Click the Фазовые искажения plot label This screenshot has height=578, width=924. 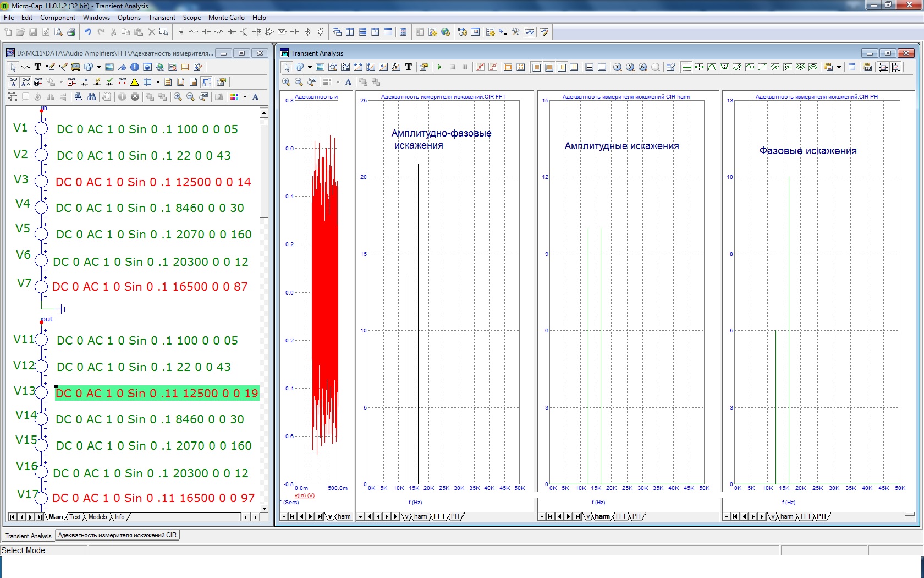tap(808, 151)
